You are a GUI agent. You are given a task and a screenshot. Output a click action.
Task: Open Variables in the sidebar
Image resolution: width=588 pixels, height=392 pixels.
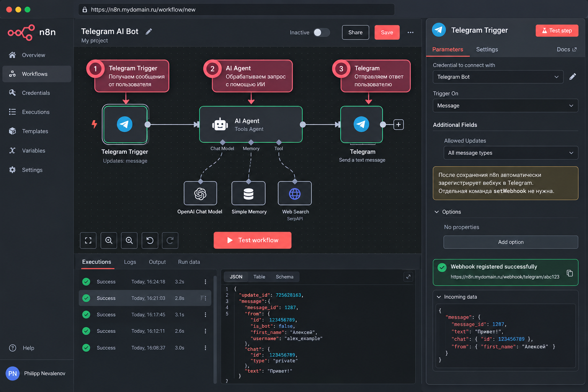[x=37, y=150]
